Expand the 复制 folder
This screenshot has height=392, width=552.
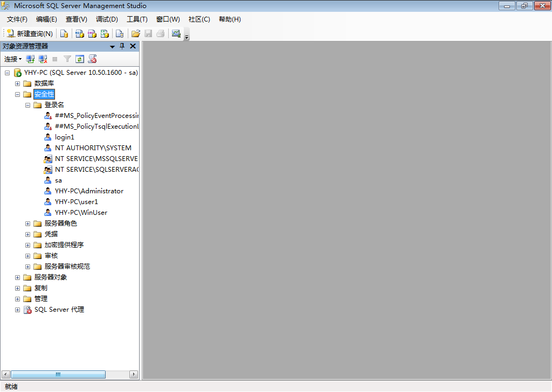coord(17,288)
